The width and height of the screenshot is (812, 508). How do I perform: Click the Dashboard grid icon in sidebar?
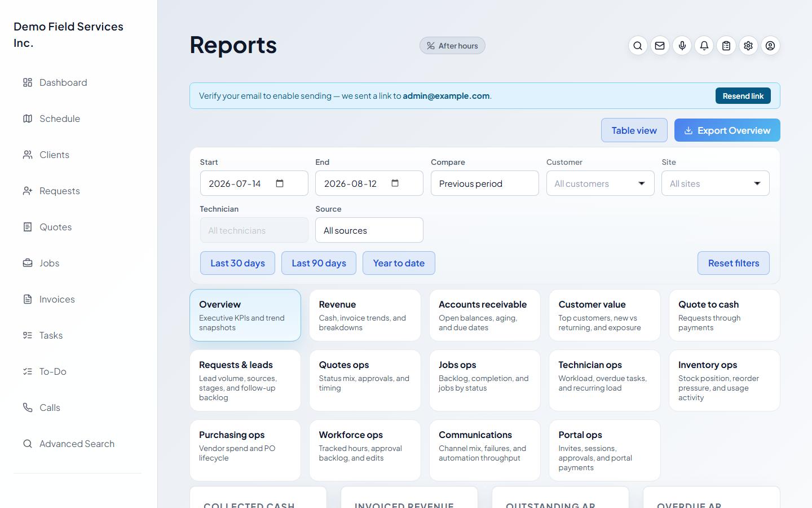[x=28, y=82]
